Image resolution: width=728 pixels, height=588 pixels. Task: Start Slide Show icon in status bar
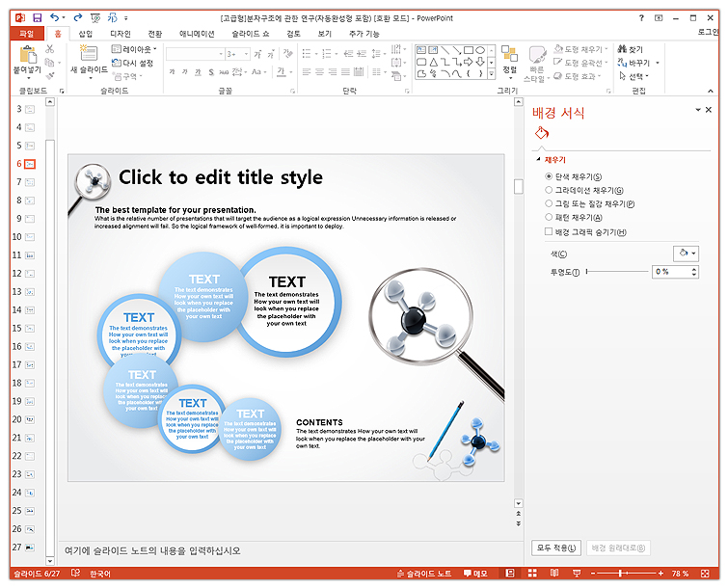[x=577, y=574]
